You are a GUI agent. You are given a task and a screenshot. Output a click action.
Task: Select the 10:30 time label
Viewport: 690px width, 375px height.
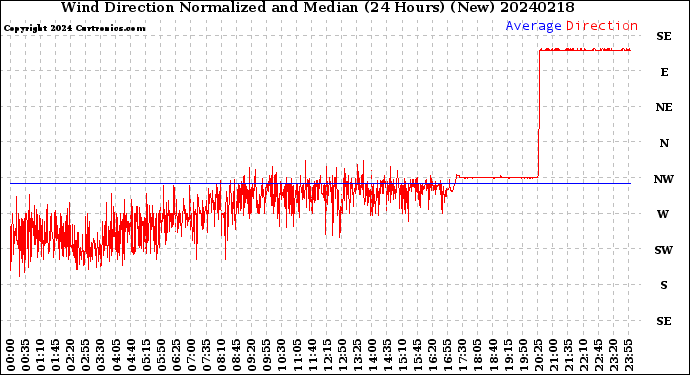coord(282,355)
